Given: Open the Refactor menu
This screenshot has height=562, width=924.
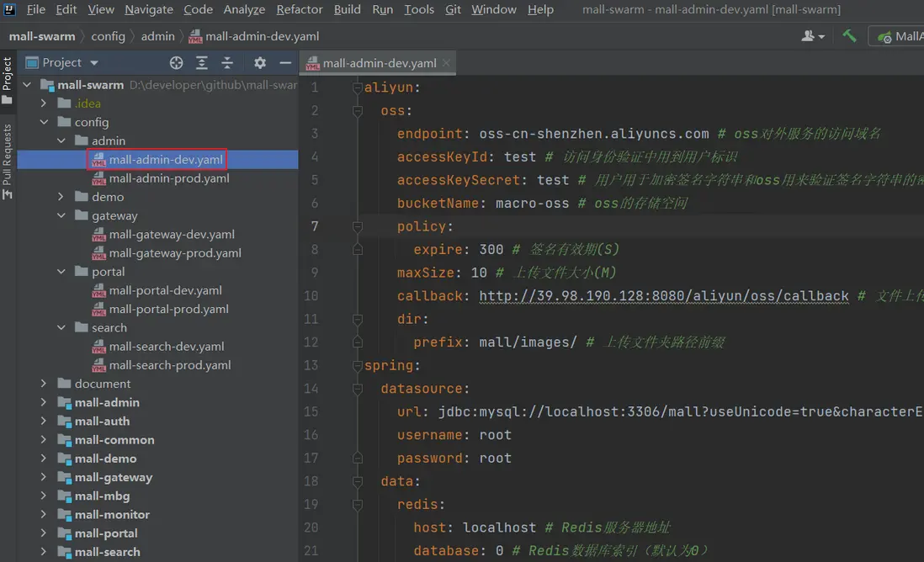Looking at the screenshot, I should point(300,10).
